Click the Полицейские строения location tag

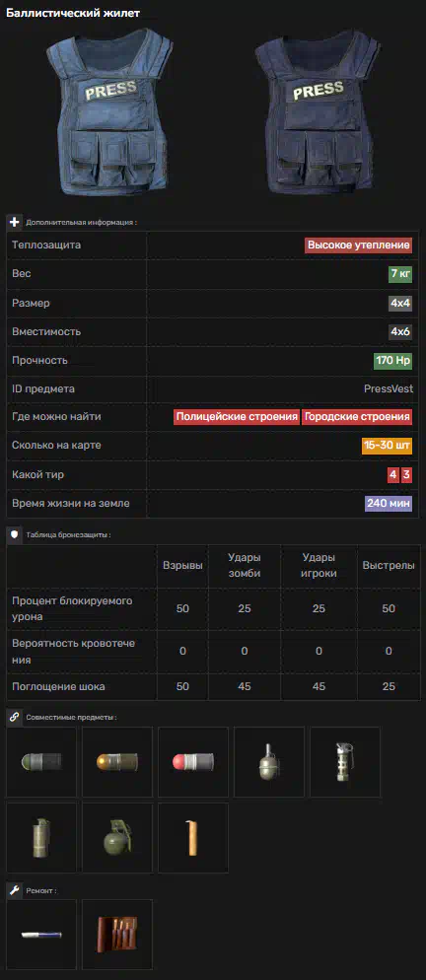[237, 417]
